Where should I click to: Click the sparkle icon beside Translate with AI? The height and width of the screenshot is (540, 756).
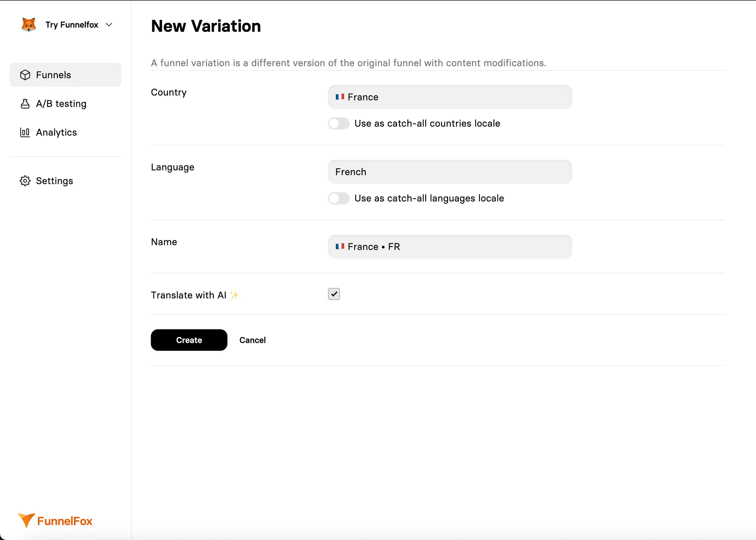click(x=234, y=295)
